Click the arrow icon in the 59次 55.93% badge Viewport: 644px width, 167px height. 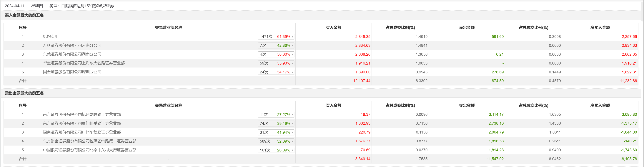click(x=292, y=63)
